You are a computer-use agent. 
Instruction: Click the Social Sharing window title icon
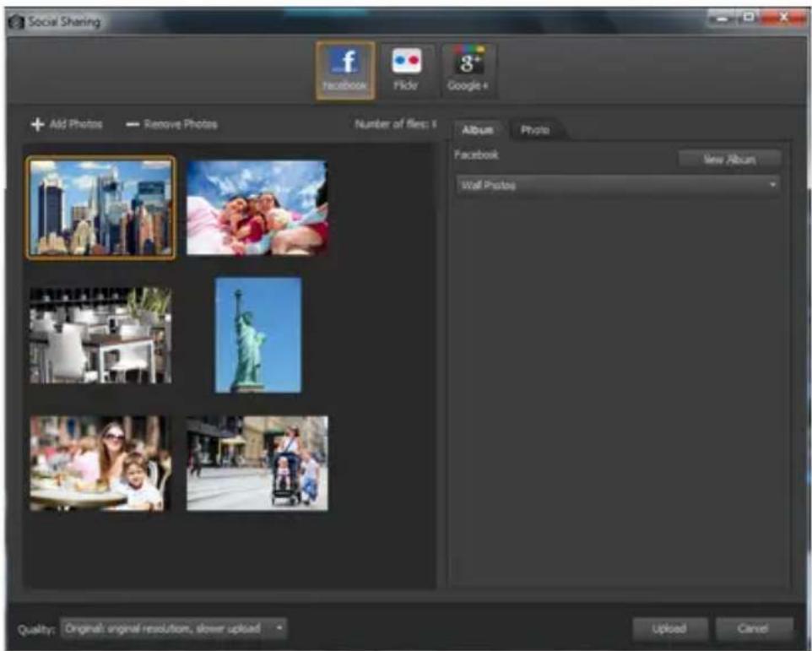tap(16, 22)
